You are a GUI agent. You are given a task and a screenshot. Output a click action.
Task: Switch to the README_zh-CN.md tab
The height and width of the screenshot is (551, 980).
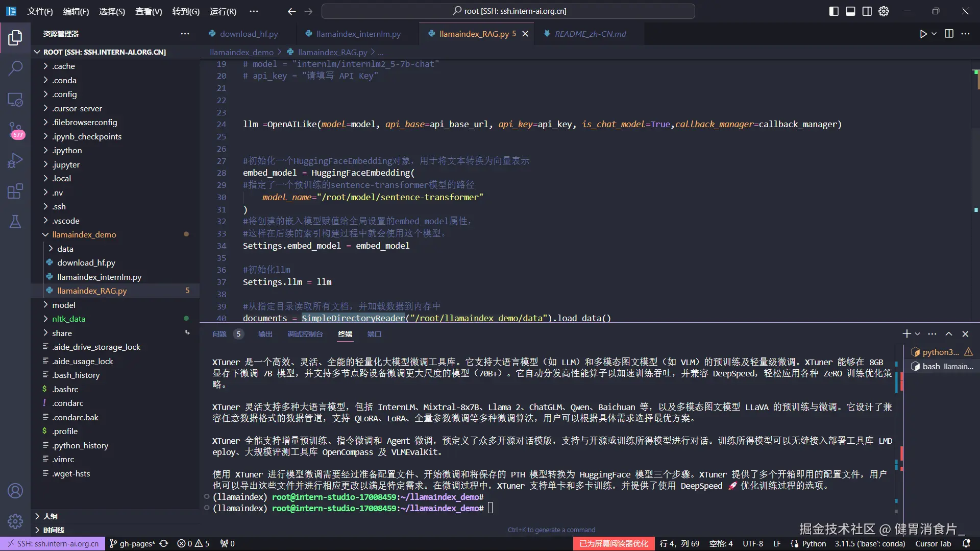click(590, 34)
